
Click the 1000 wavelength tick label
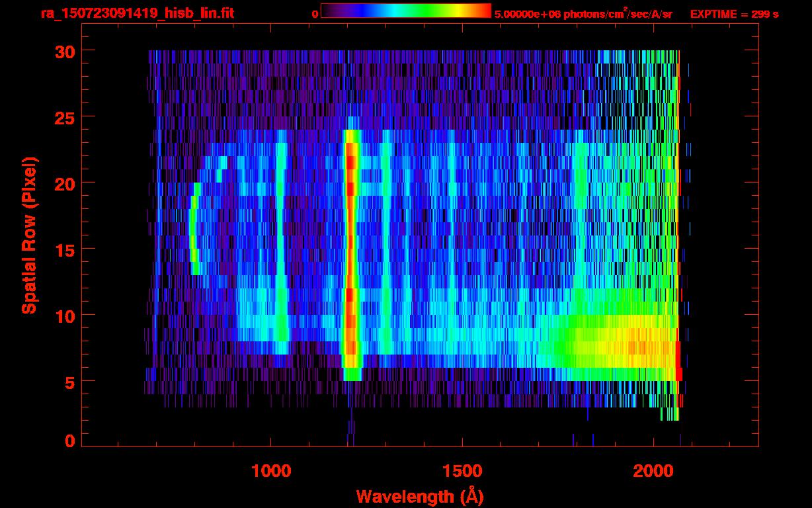click(271, 471)
